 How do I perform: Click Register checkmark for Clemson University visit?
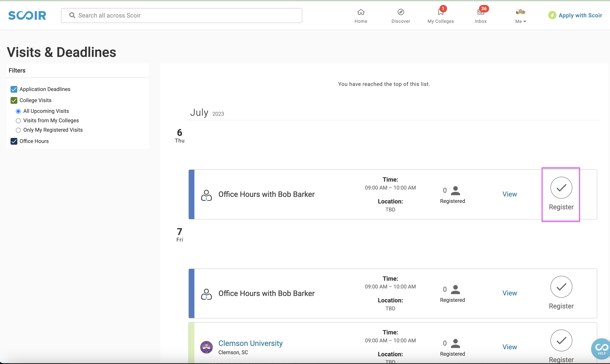[561, 340]
